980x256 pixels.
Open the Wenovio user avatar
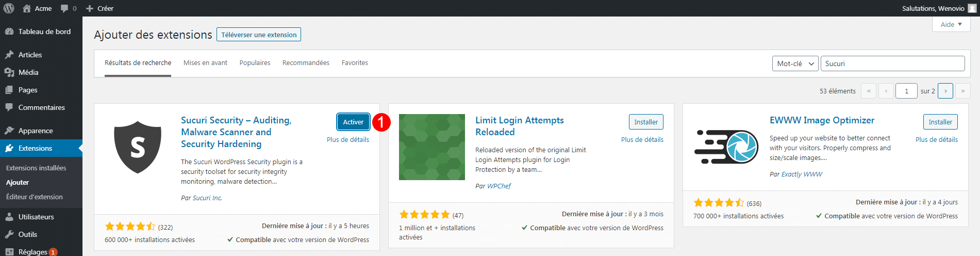click(x=972, y=8)
